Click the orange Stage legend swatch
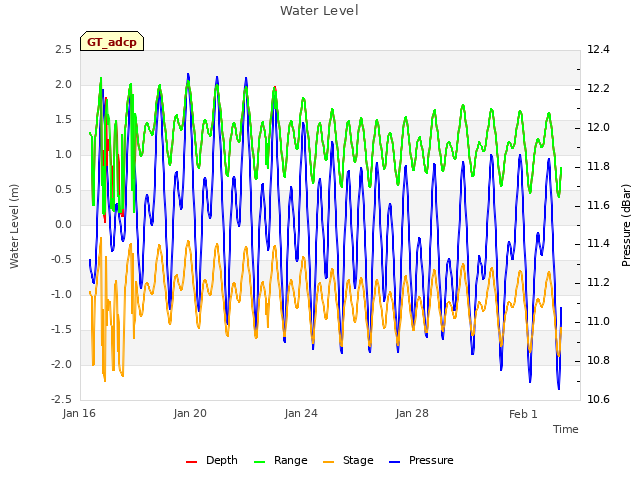The width and height of the screenshot is (640, 480). point(329,462)
